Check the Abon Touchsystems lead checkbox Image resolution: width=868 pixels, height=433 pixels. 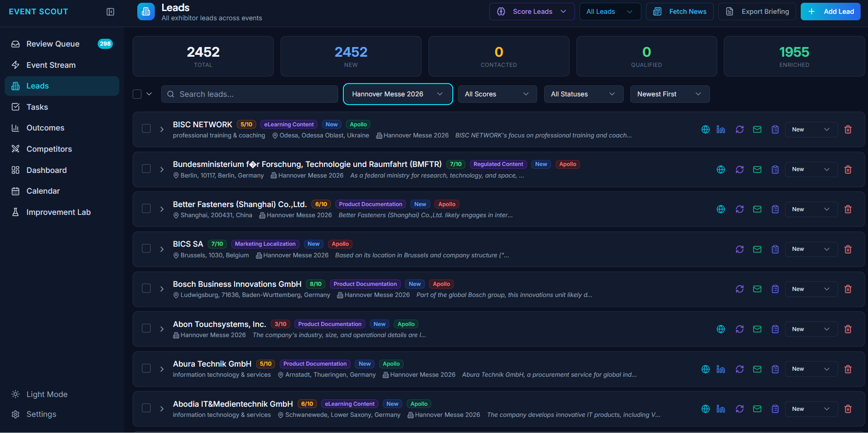(147, 328)
